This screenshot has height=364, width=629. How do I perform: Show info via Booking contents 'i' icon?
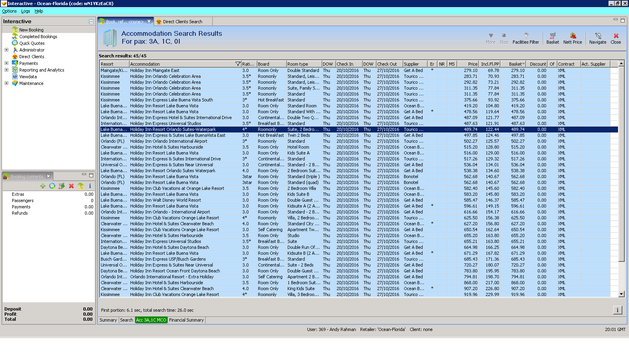(90, 186)
